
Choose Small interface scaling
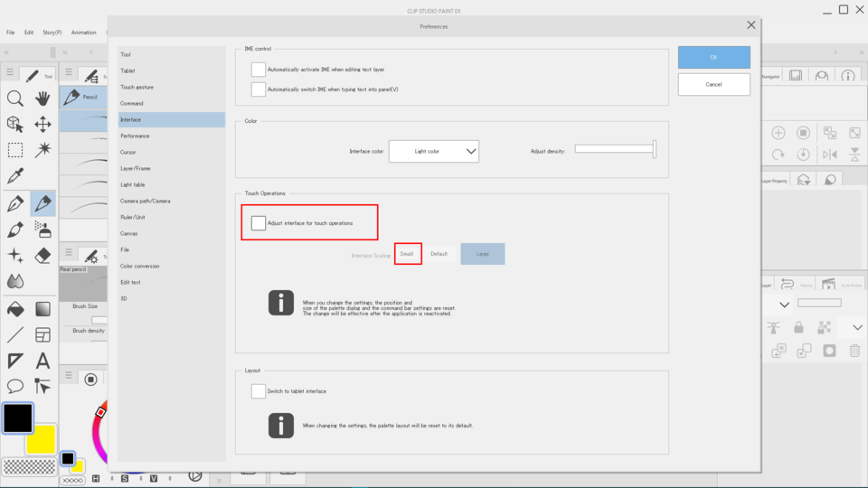407,254
